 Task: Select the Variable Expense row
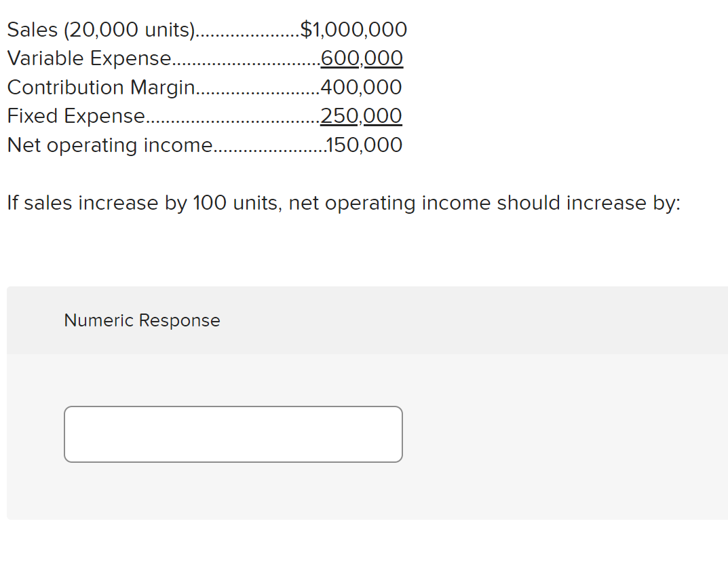88,58
